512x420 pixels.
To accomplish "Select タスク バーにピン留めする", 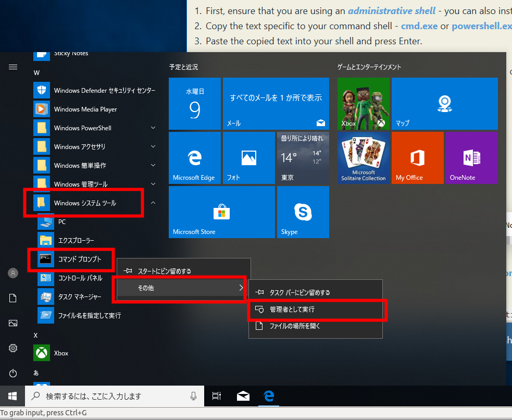I will tap(316, 292).
